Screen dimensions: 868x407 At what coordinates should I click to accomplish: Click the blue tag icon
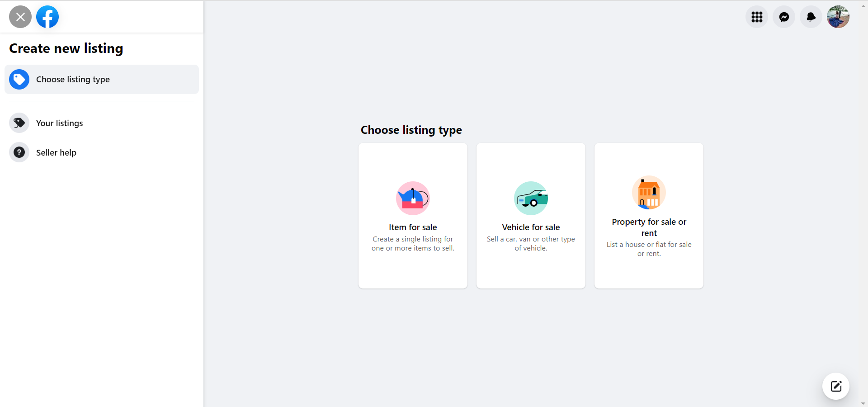coord(19,80)
